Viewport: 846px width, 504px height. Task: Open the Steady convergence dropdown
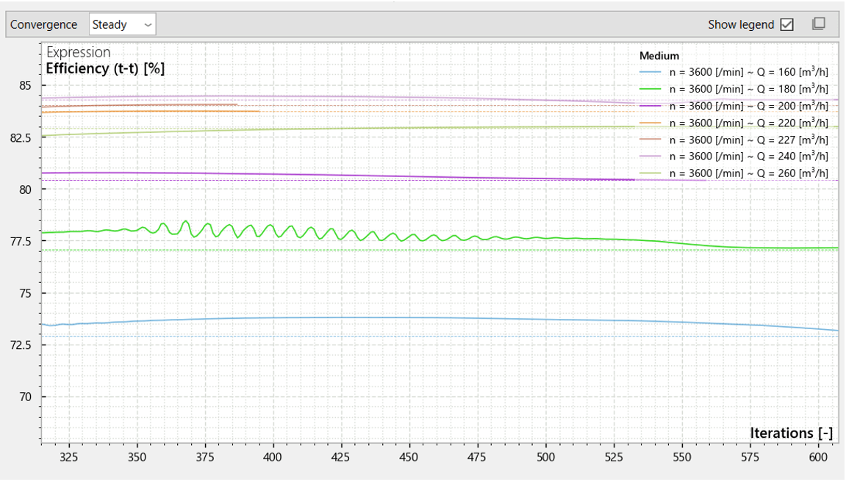click(123, 25)
